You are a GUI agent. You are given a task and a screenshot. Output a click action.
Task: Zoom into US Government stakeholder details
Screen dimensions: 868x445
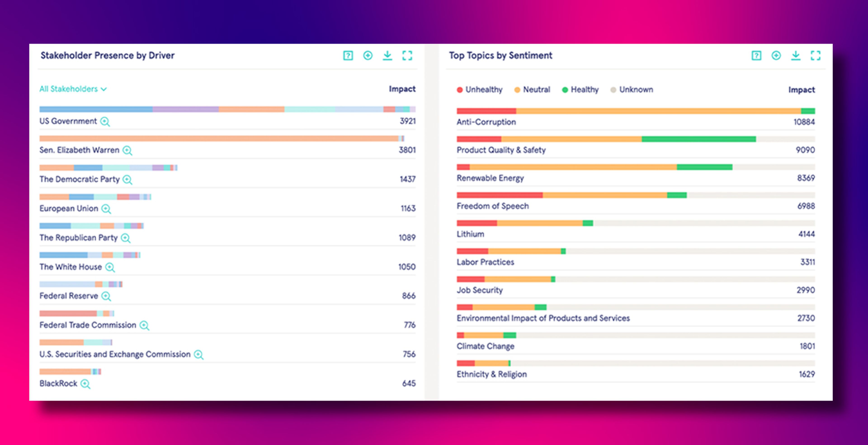coord(105,122)
